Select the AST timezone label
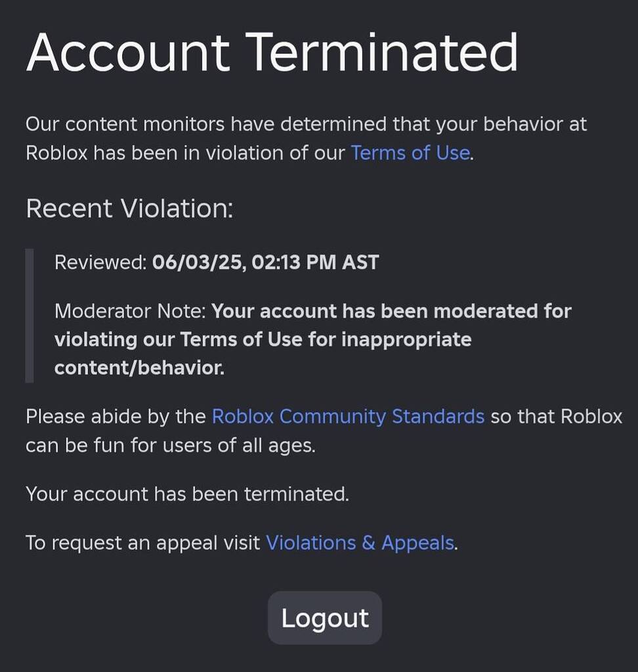This screenshot has width=638, height=672. (x=360, y=261)
